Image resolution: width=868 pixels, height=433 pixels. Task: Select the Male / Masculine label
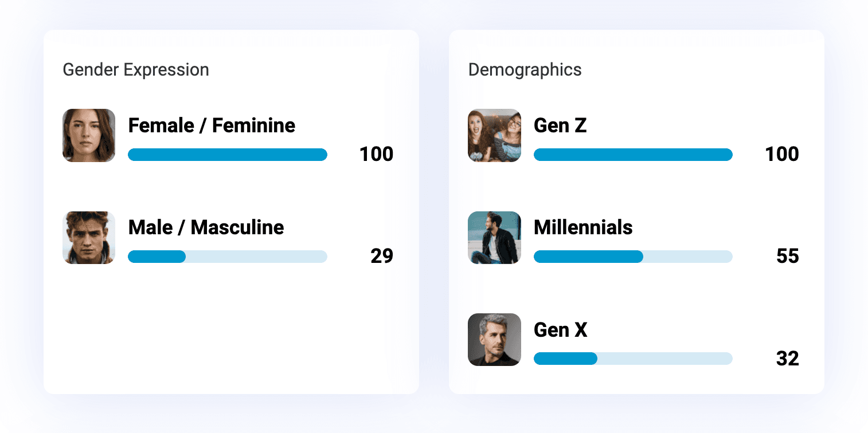click(206, 227)
